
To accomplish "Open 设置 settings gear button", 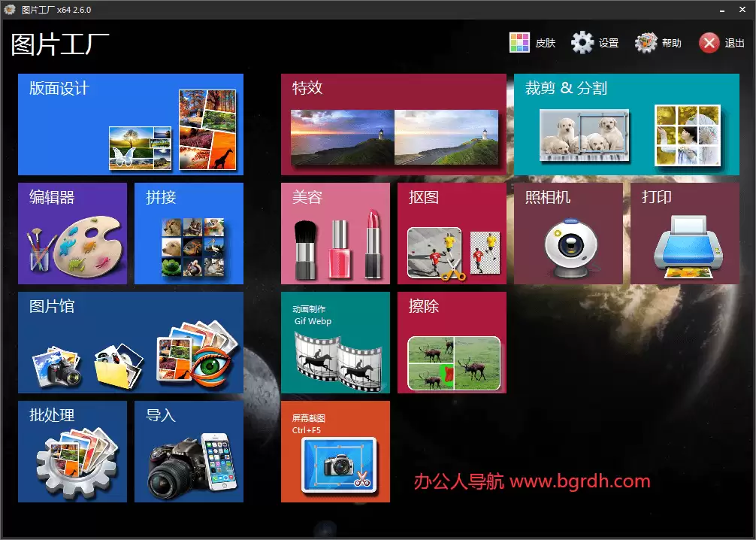I will coord(582,43).
